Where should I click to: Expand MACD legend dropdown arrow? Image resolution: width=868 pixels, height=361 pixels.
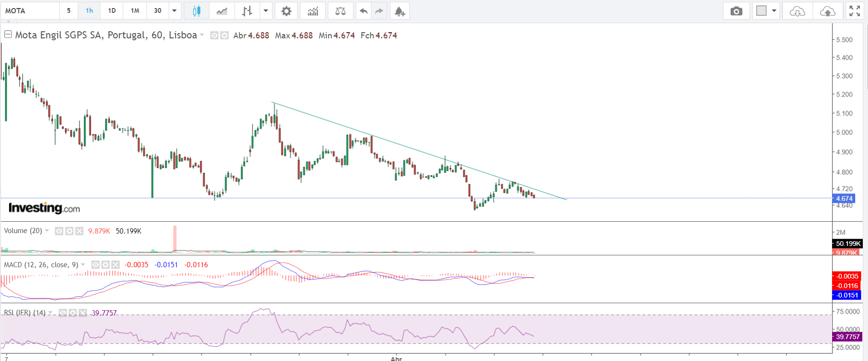pos(83,264)
